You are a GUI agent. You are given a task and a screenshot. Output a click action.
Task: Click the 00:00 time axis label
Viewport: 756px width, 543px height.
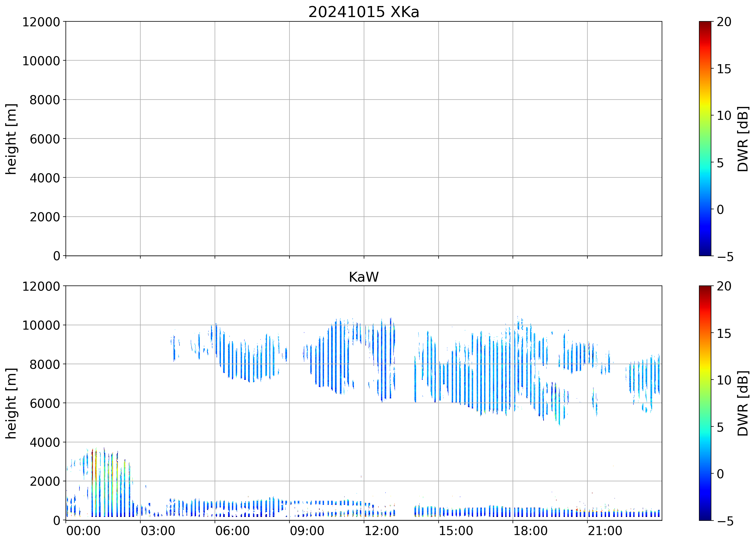tap(83, 531)
